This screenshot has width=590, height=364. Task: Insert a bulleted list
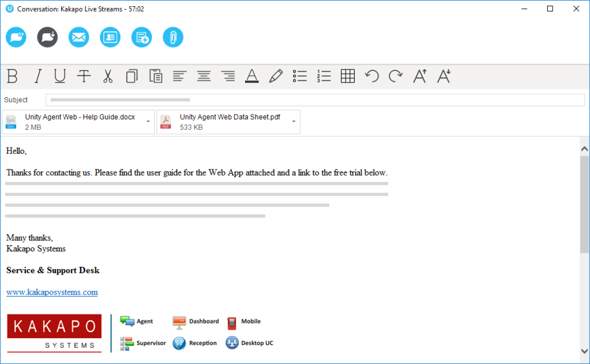pyautogui.click(x=300, y=76)
